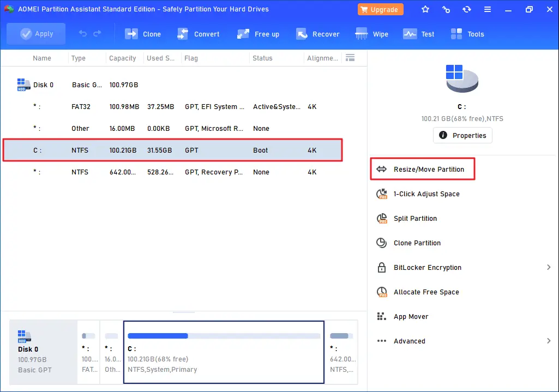Choose Allocate Free Space
This screenshot has height=392, width=559.
coord(426,292)
